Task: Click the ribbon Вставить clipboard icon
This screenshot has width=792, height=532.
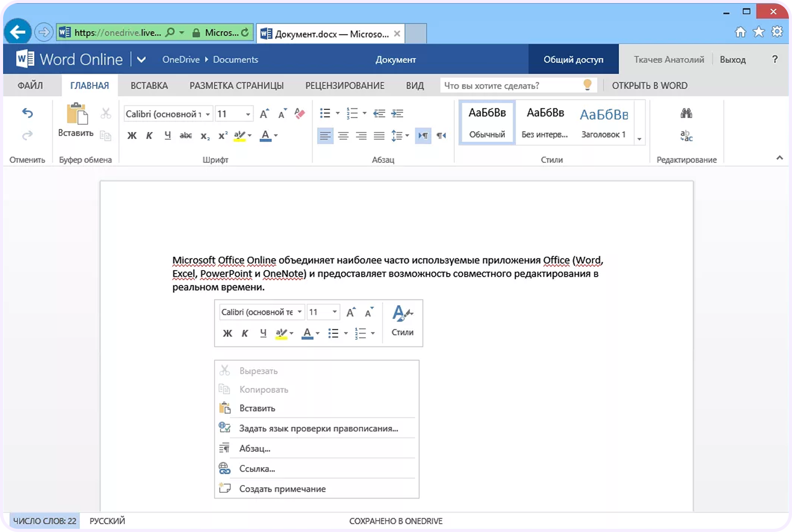Action: (x=76, y=113)
